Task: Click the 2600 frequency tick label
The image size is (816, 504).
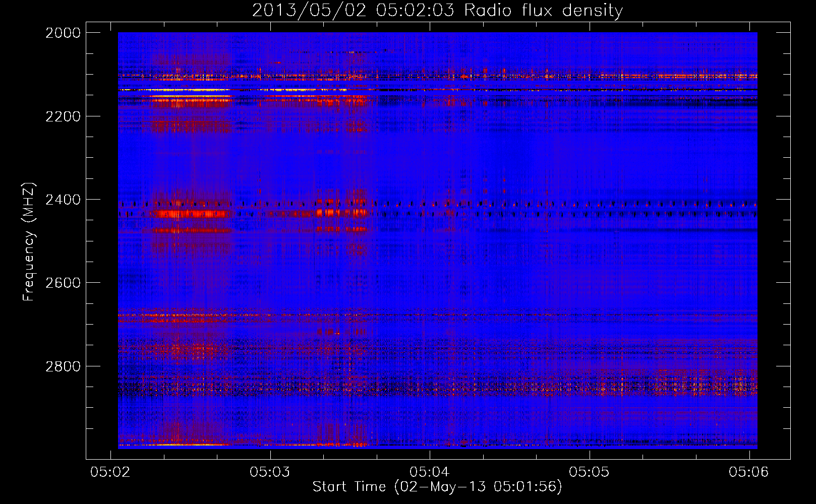Action: point(63,283)
